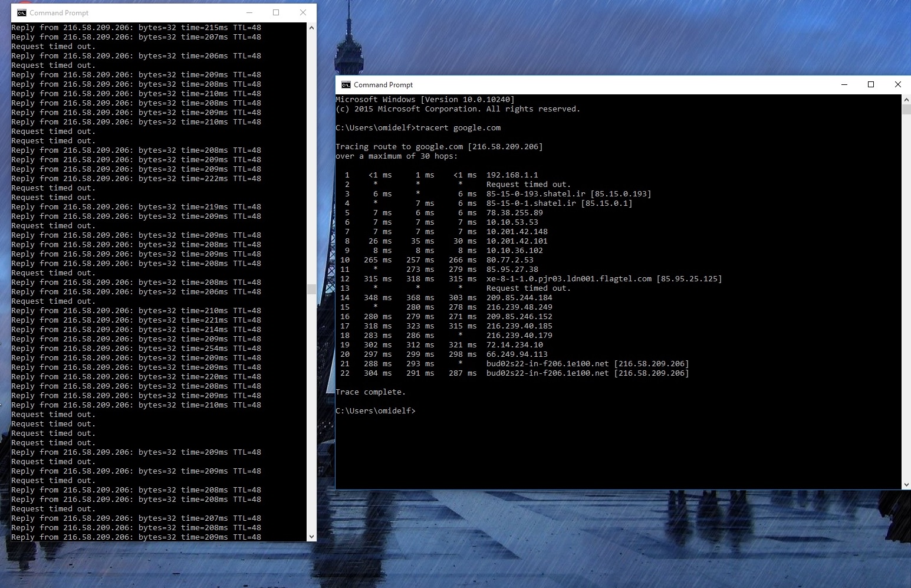The height and width of the screenshot is (588, 911).
Task: Close the tracert Command Prompt window
Action: pyautogui.click(x=898, y=84)
